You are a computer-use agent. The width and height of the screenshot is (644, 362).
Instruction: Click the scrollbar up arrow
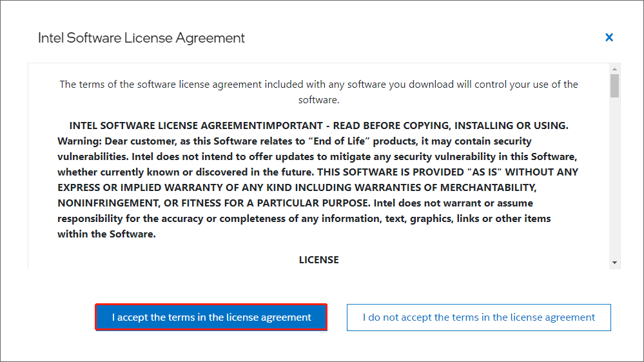point(615,69)
